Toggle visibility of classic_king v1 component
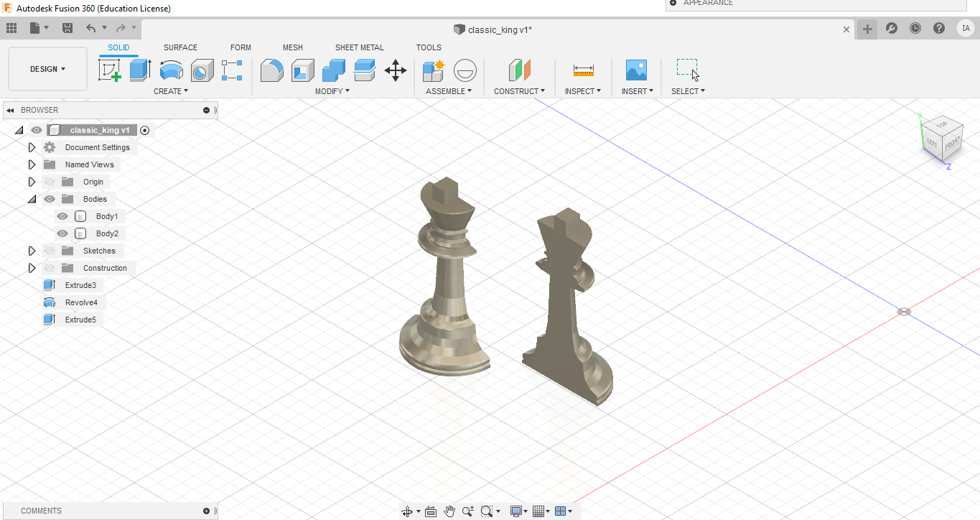The width and height of the screenshot is (980, 520). tap(37, 130)
